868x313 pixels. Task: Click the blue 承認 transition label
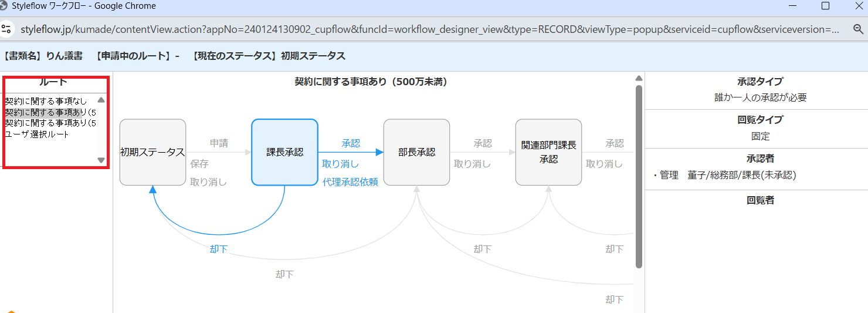(x=351, y=143)
